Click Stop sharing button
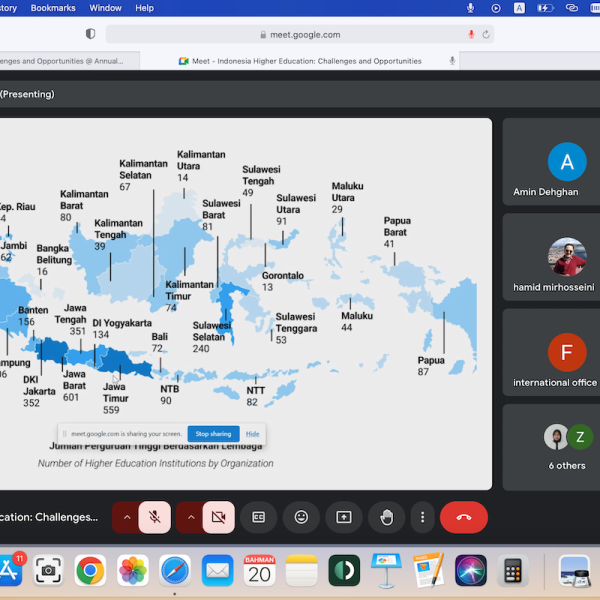 (212, 434)
